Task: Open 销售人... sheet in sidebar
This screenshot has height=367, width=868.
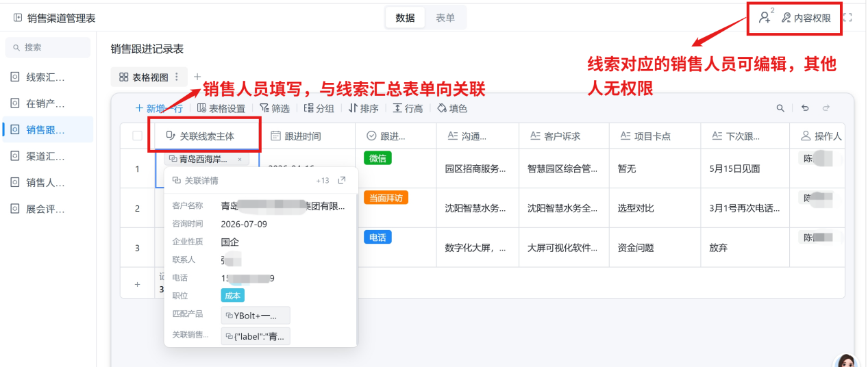Action: click(x=48, y=182)
